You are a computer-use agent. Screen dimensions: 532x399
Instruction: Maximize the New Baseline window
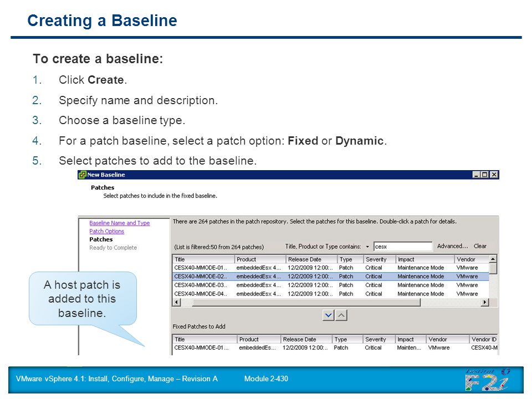tap(485, 175)
